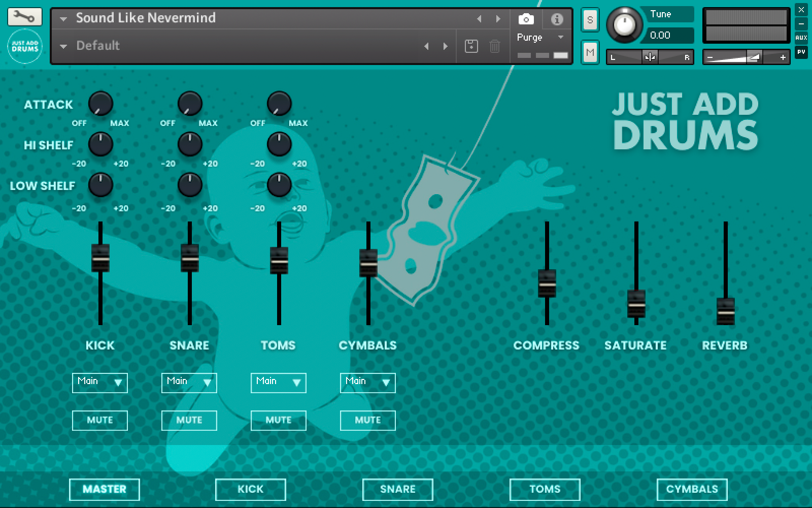Screen dimensions: 812x508
Task: Open the Purge dropdown menu
Action: click(x=540, y=38)
